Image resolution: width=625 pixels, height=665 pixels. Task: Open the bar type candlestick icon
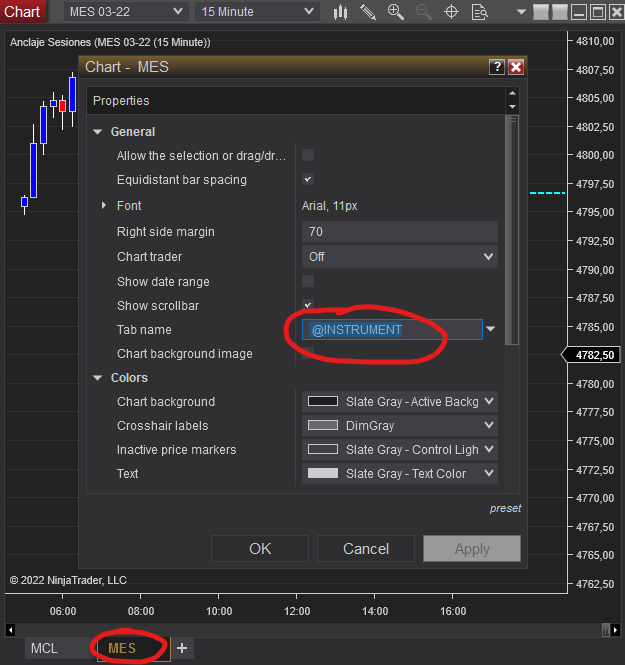pyautogui.click(x=340, y=12)
